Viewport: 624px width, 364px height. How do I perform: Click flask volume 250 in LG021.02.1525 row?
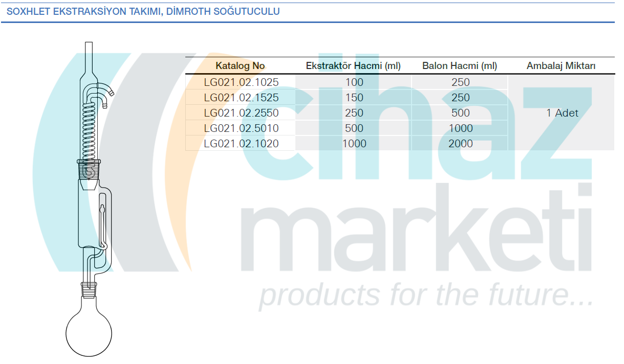[461, 98]
